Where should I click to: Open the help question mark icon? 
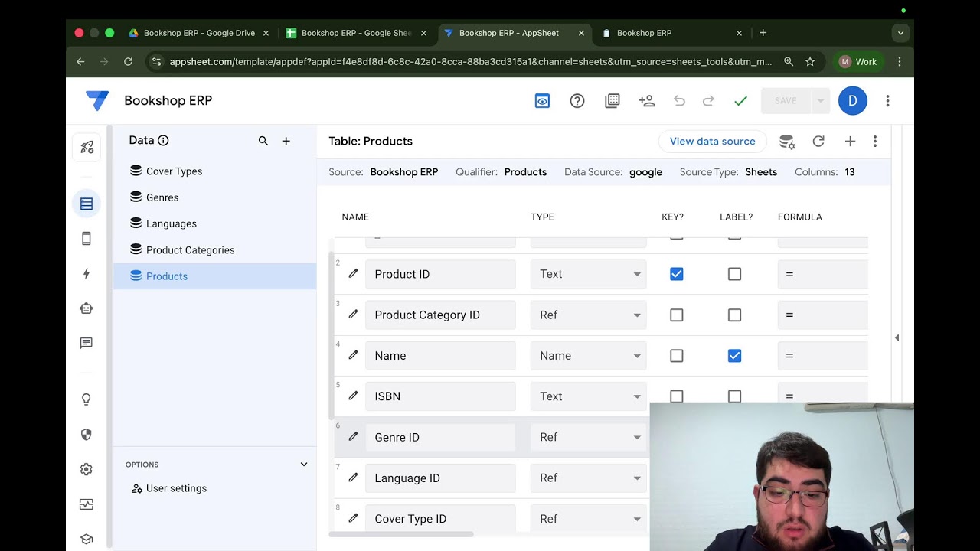pyautogui.click(x=577, y=101)
